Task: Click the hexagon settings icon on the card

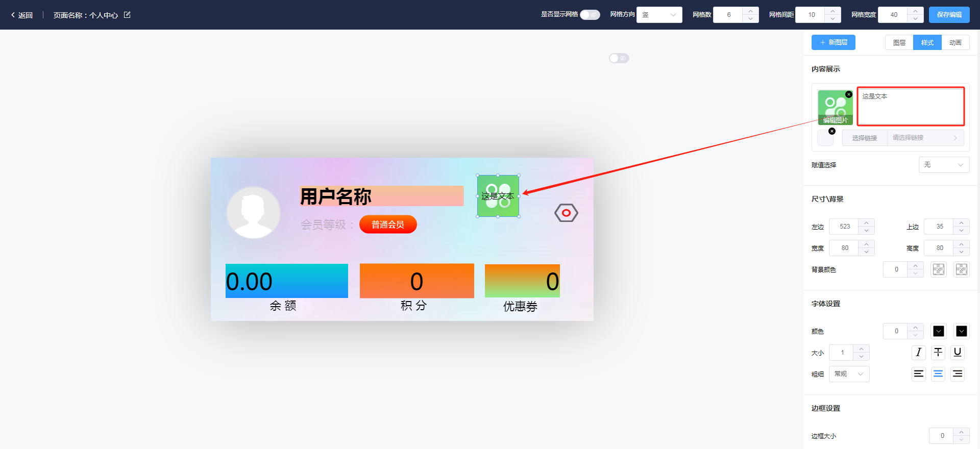Action: 566,213
